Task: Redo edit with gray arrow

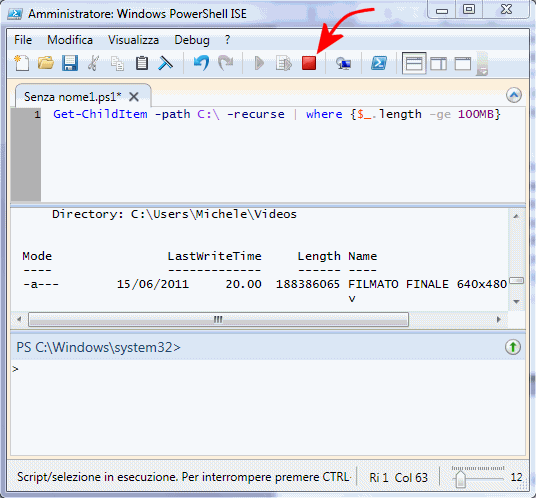Action: tap(226, 64)
